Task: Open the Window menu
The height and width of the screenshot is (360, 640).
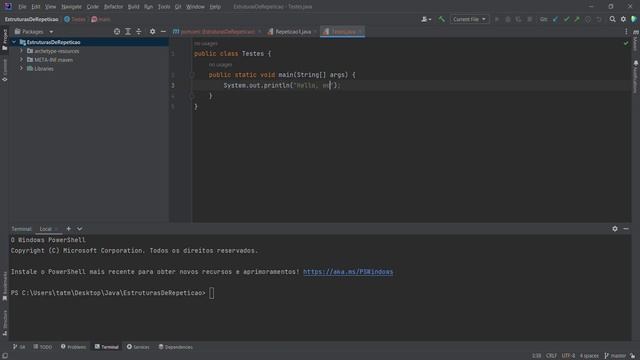Action: tap(195, 7)
